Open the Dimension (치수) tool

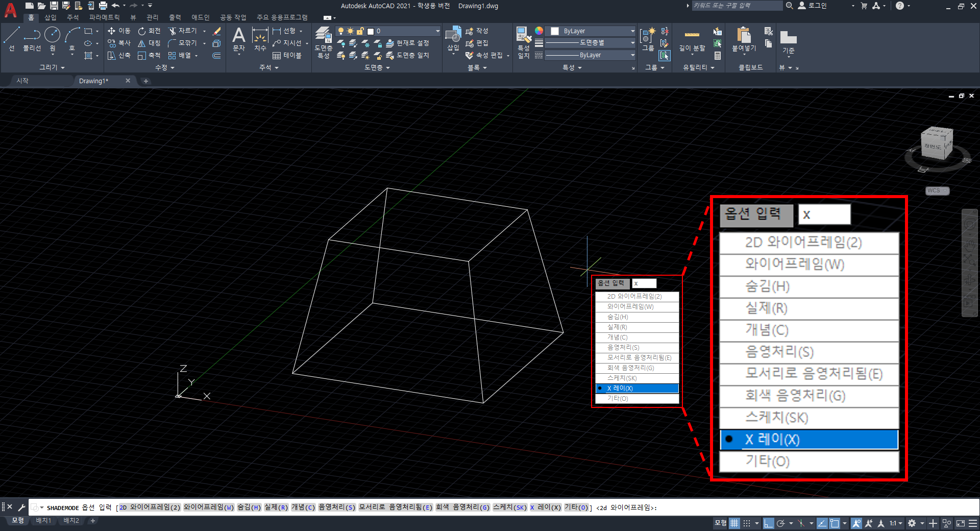260,40
